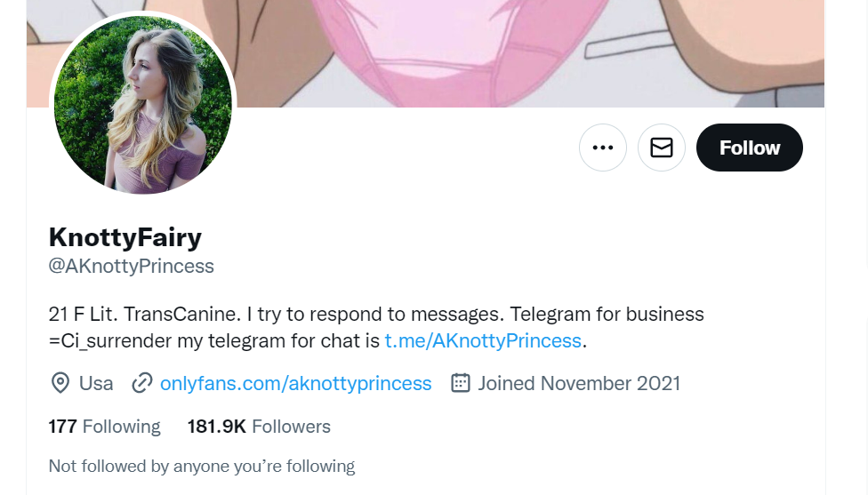
Task: Click the "21 F Lit. TransCanine" bio text
Action: pos(144,314)
